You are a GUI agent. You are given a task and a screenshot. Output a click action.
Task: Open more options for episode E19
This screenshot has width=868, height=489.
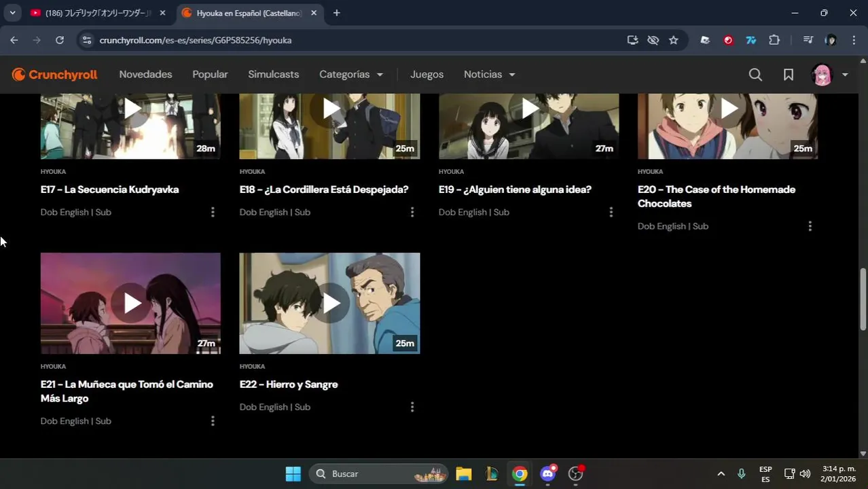tap(611, 213)
